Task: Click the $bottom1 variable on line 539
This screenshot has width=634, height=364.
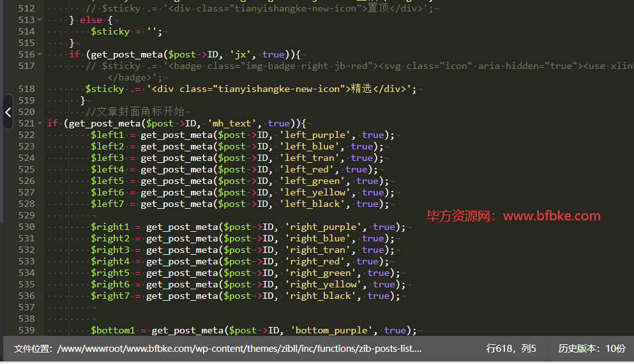Action: click(112, 330)
